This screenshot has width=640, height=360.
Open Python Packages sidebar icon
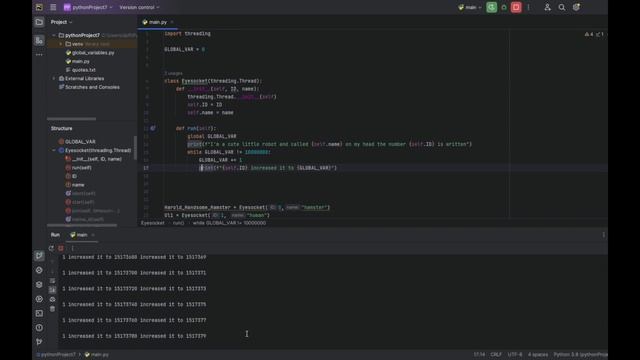coord(39,284)
